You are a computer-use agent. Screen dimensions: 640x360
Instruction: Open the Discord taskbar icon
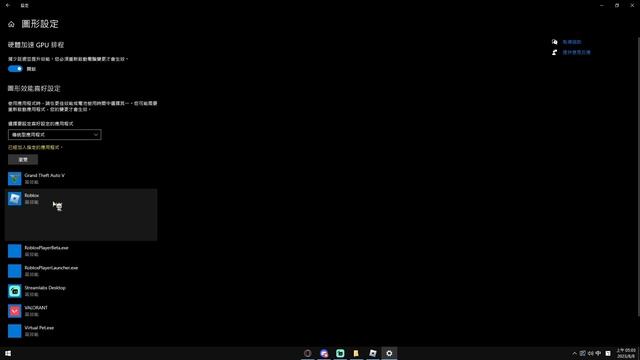(x=324, y=353)
